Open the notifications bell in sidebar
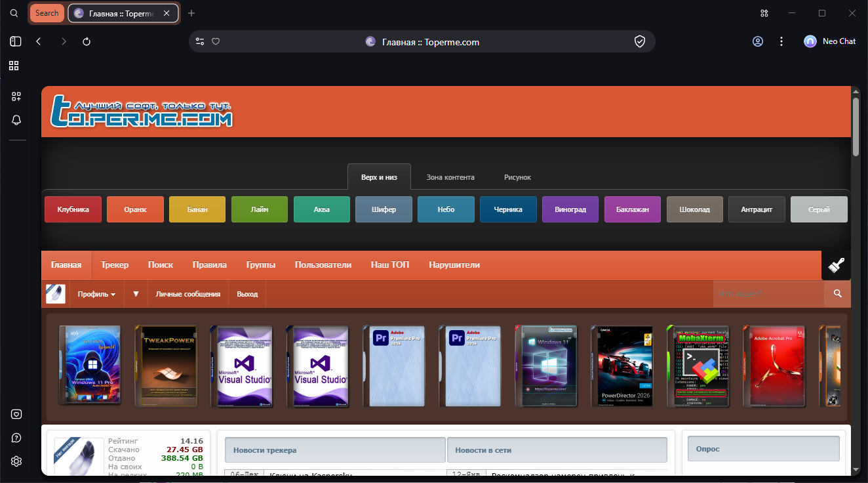This screenshot has height=483, width=868. 16,120
